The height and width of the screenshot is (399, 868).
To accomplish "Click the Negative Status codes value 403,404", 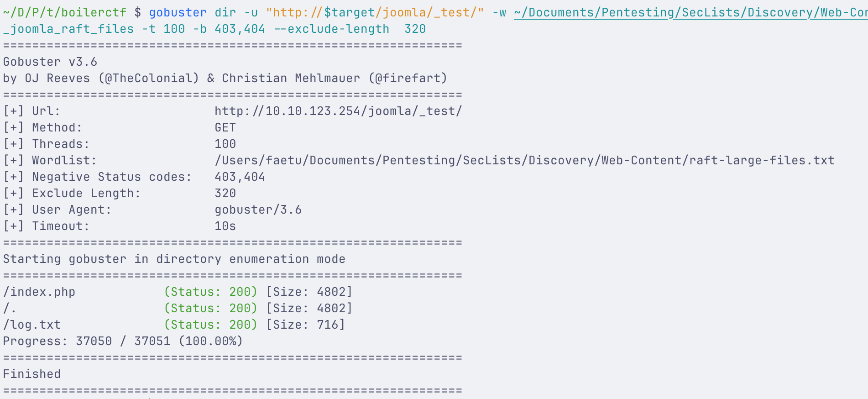I will 240,177.
